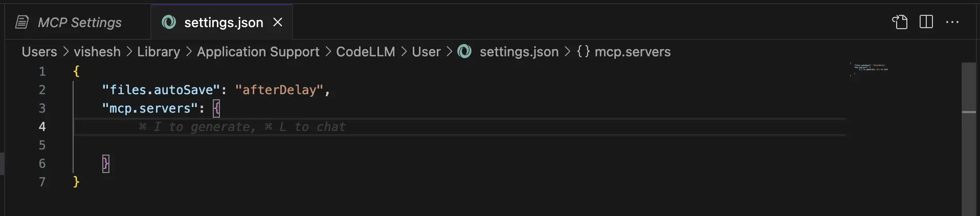
Task: Expand the vishesh breadcrumb folder
Action: [97, 52]
